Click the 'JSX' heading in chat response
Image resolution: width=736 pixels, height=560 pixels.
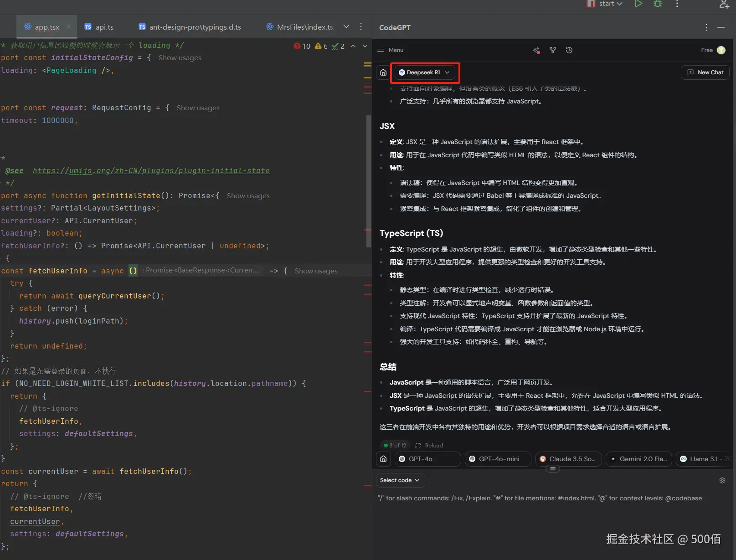(387, 126)
